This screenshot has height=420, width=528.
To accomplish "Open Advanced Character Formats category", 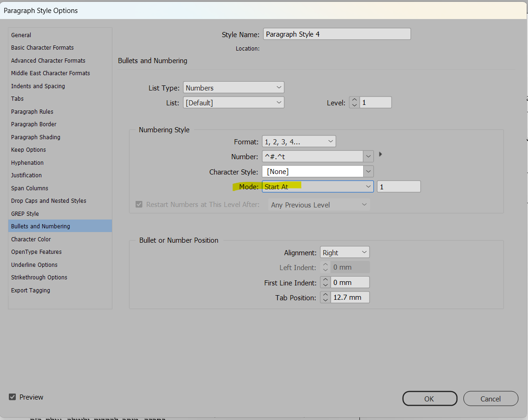I will 48,61.
